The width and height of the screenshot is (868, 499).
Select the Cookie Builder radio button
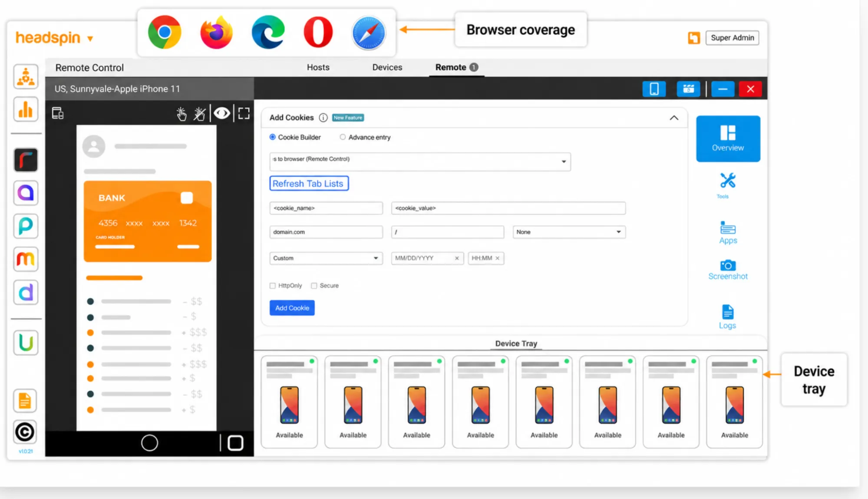(x=273, y=137)
